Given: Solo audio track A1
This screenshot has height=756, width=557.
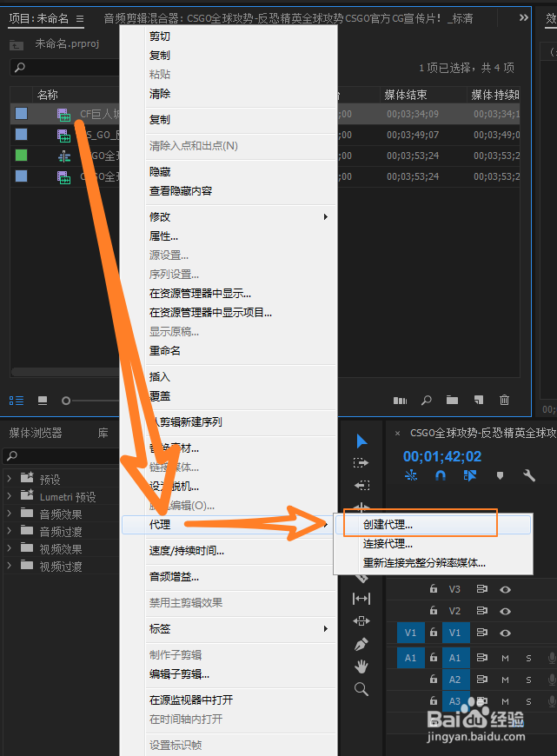Looking at the screenshot, I should 528,658.
